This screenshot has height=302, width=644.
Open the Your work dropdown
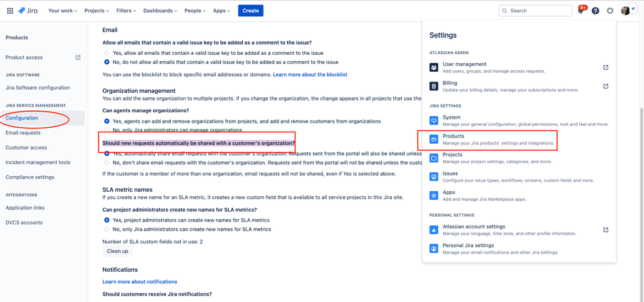click(63, 11)
